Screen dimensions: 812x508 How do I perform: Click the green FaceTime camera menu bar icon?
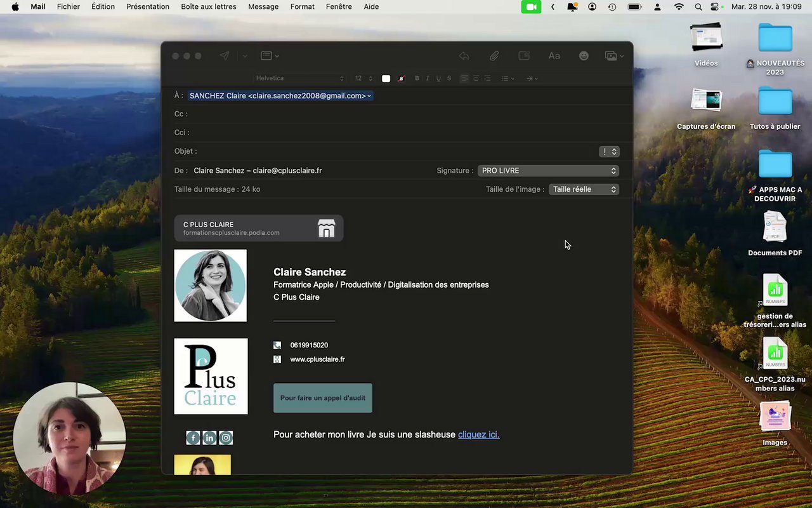tap(532, 7)
